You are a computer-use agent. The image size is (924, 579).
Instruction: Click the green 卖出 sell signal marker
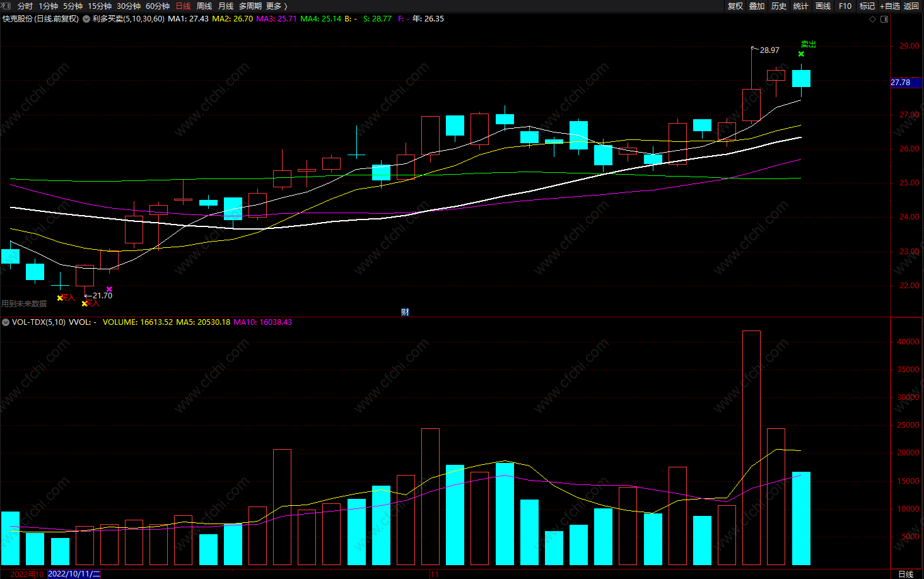809,44
